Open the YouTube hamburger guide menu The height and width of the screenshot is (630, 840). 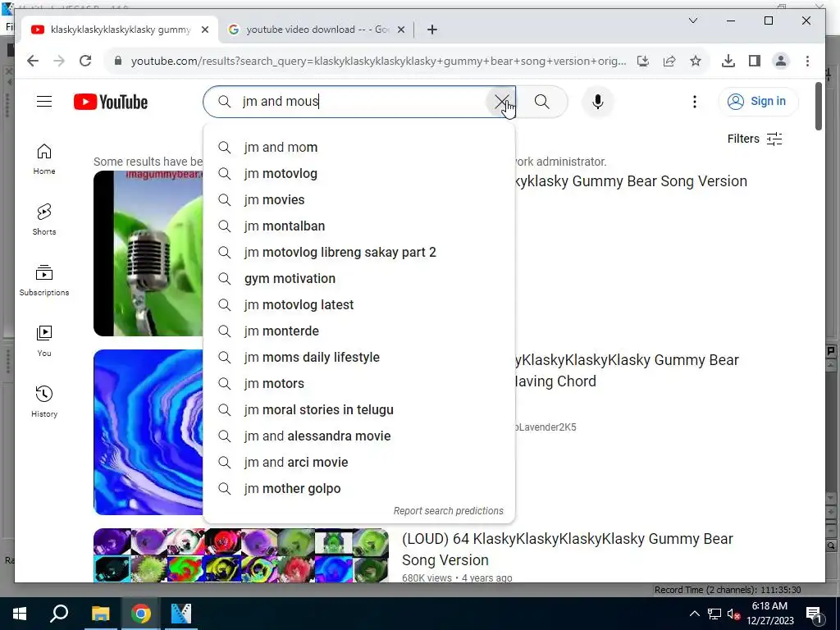click(44, 101)
